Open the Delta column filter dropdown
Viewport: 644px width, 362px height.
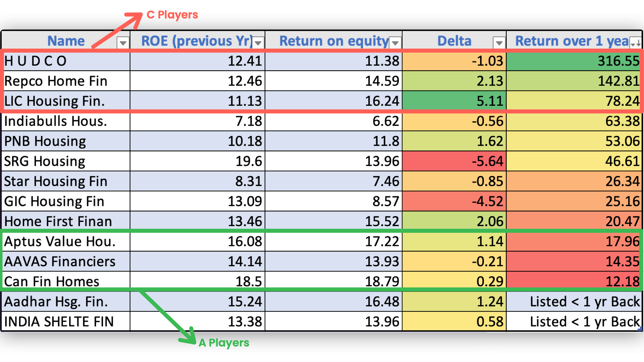tap(499, 43)
